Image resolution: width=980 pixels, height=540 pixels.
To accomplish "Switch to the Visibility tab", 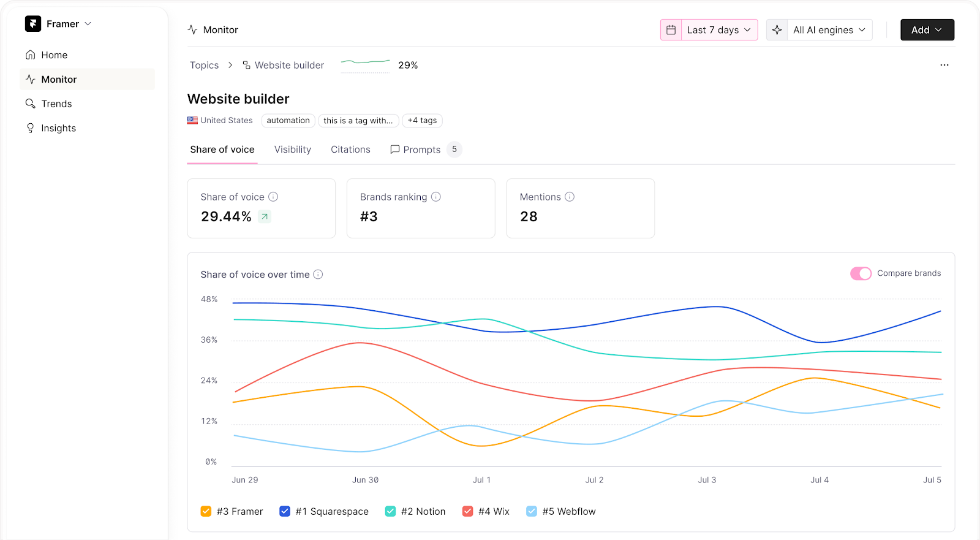I will (293, 150).
